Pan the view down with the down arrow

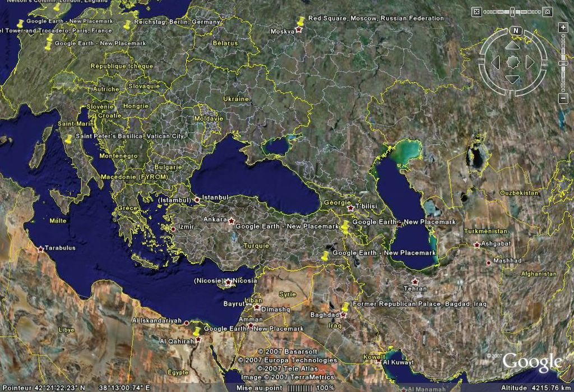tap(512, 79)
